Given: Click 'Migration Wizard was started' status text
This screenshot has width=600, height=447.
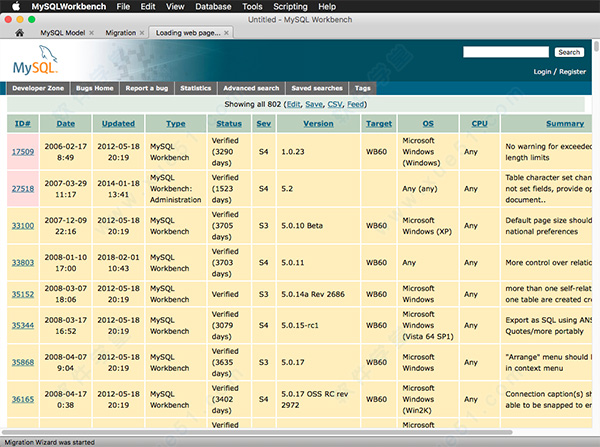Looking at the screenshot, I should [49, 442].
